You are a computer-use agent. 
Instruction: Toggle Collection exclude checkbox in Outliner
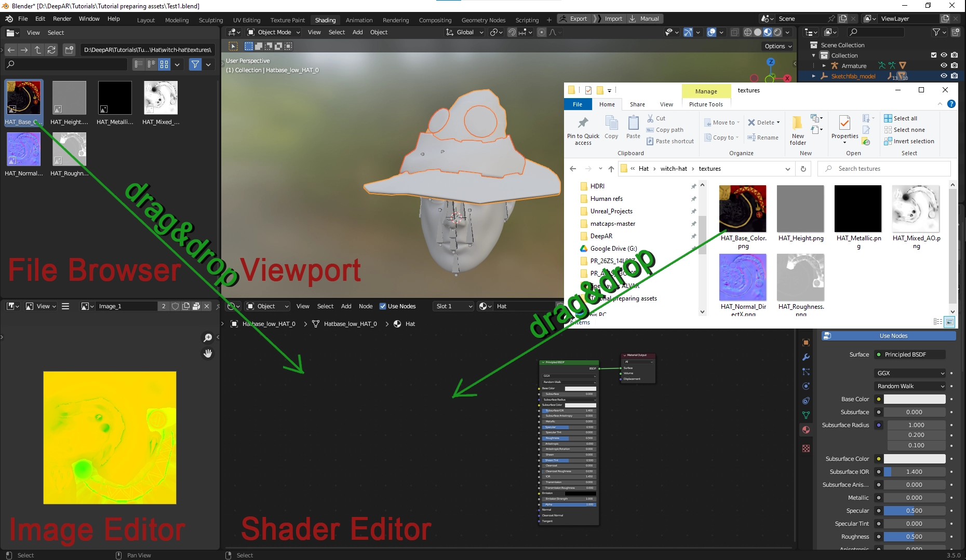[x=934, y=56]
